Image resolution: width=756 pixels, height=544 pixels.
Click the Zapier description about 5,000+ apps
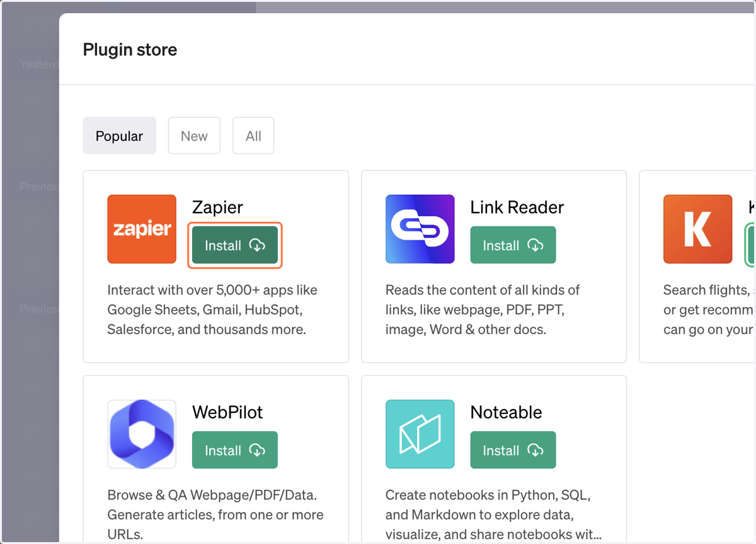213,310
